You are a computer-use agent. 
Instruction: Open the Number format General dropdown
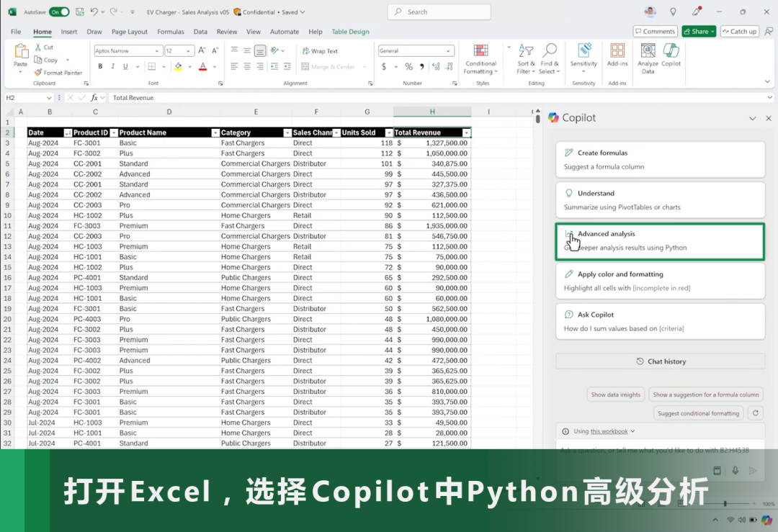click(x=448, y=50)
